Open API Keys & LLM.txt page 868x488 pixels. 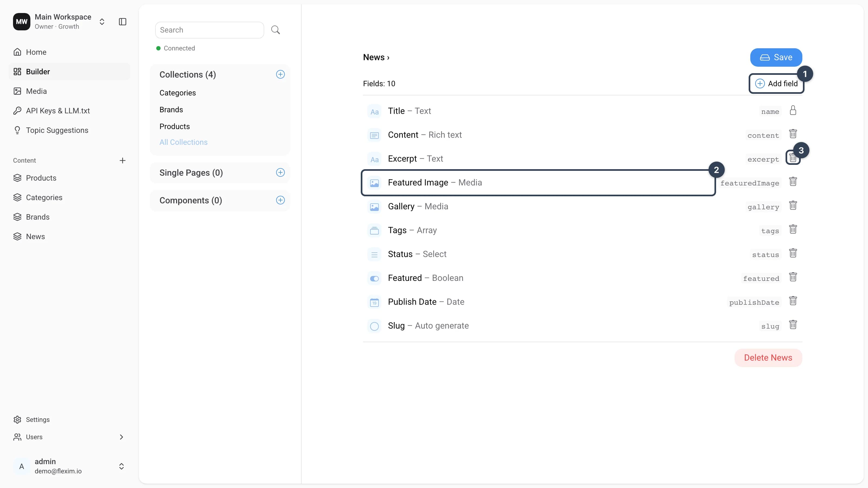click(x=69, y=111)
